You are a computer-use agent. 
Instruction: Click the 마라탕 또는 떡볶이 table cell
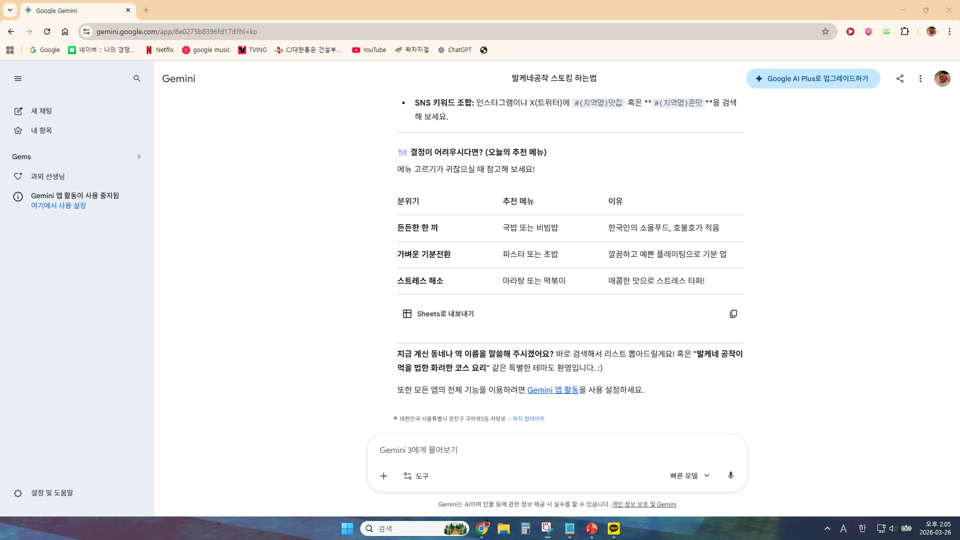coord(534,281)
